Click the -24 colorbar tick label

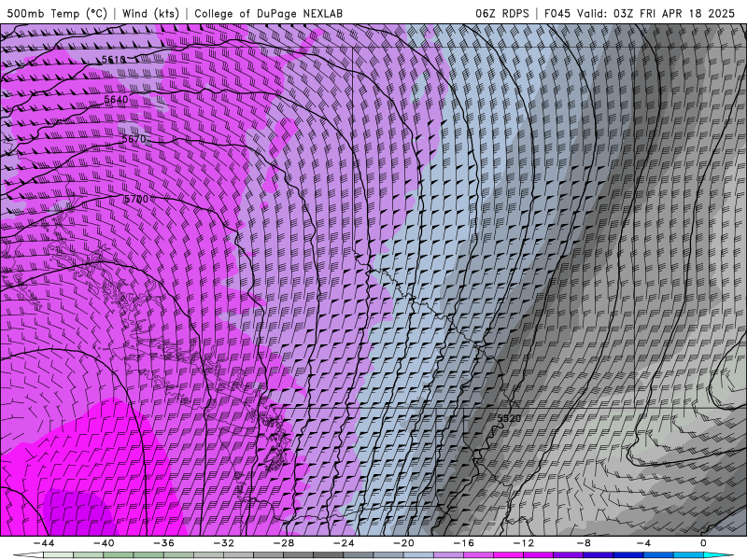(x=344, y=543)
